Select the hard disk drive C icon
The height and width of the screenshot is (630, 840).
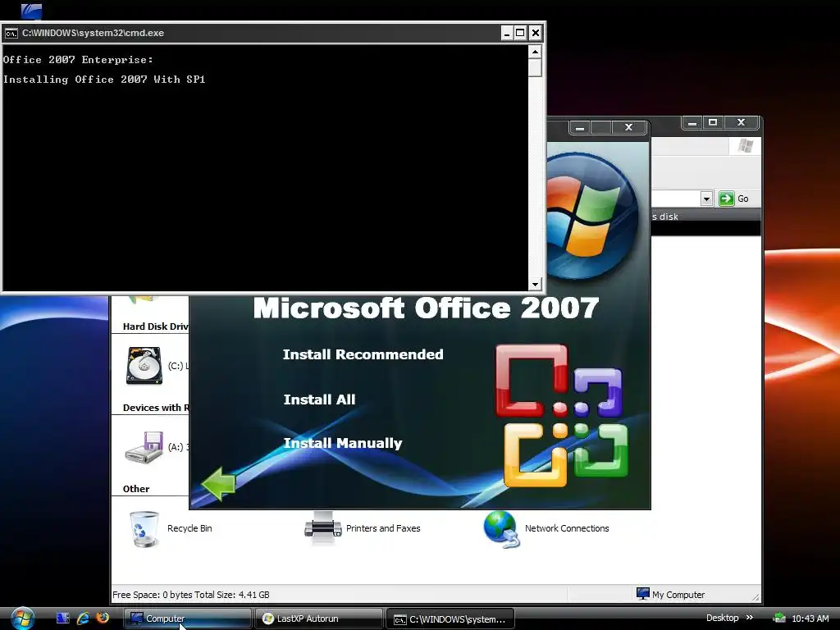click(144, 366)
